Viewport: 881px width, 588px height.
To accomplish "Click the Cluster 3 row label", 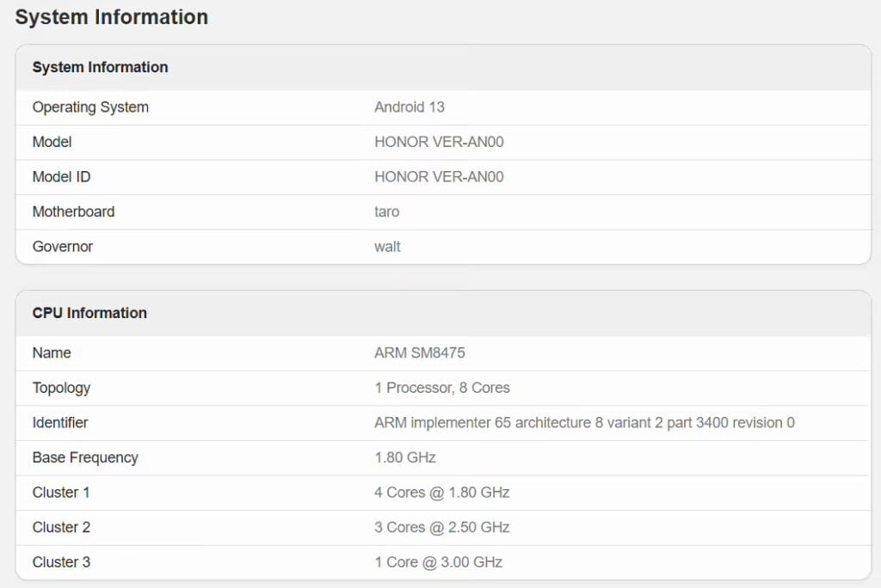I will click(x=61, y=562).
